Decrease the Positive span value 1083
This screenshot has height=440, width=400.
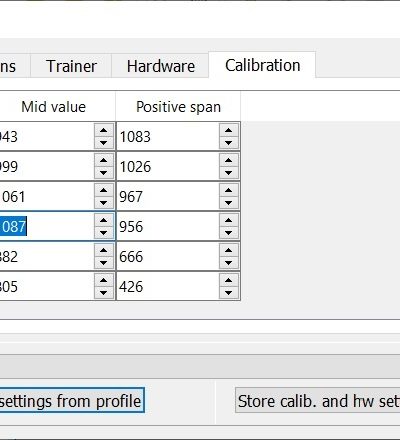[228, 143]
